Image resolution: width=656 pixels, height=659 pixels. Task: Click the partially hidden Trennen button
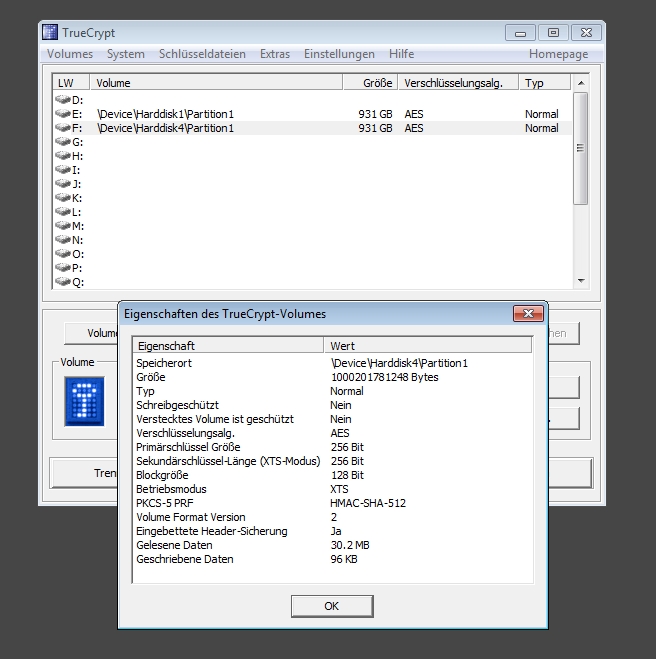tap(84, 473)
